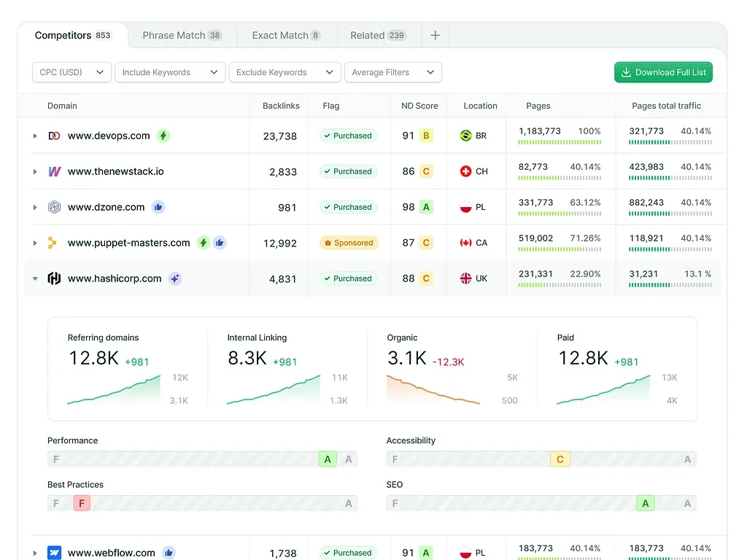747x560 pixels.
Task: Click the hashicorp.com site logo
Action: [x=54, y=279]
